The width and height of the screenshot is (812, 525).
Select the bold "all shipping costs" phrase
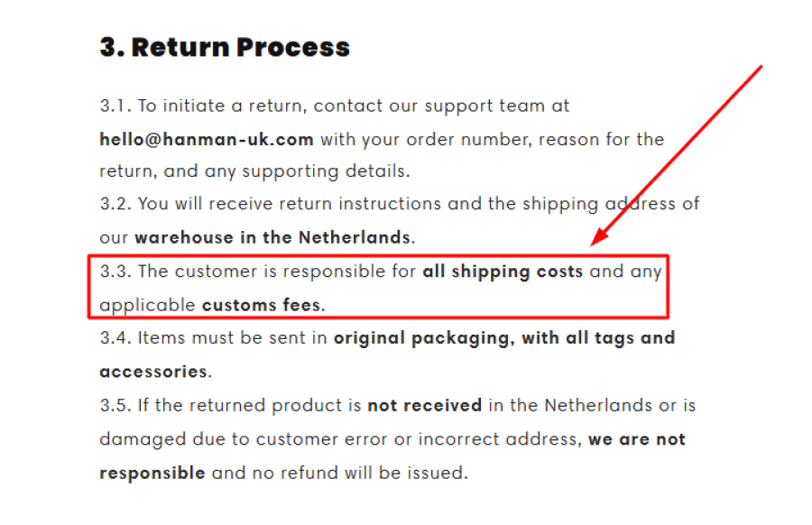503,272
